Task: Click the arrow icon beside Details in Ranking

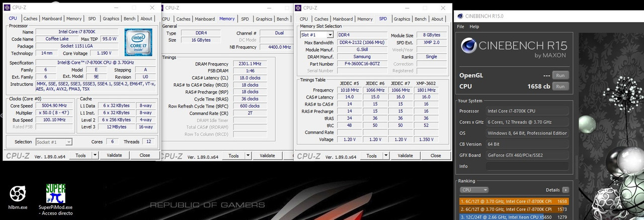Action: tap(566, 190)
